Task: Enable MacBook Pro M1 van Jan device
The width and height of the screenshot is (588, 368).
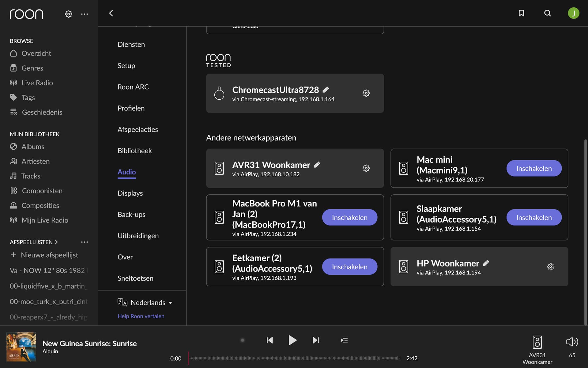Action: [349, 217]
